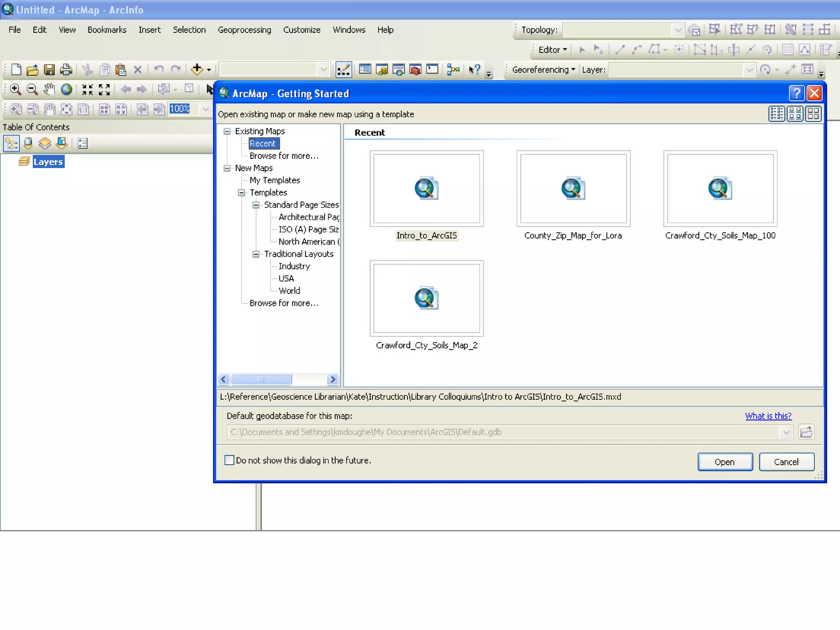Switch to large thumbnails view button

[813, 114]
